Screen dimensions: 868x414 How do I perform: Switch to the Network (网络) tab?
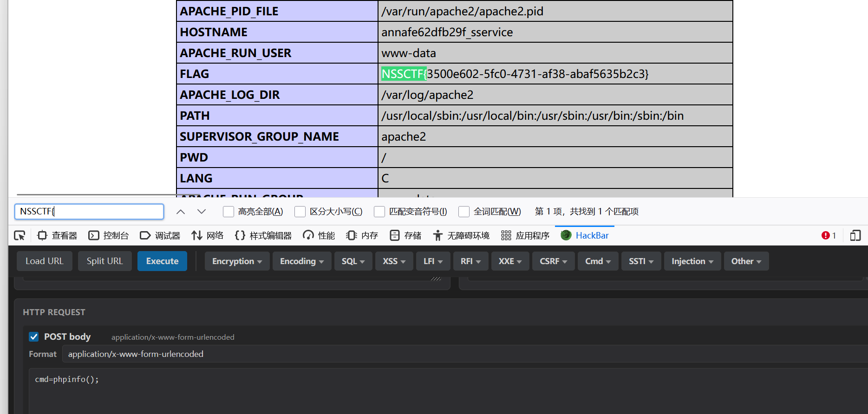pyautogui.click(x=208, y=236)
